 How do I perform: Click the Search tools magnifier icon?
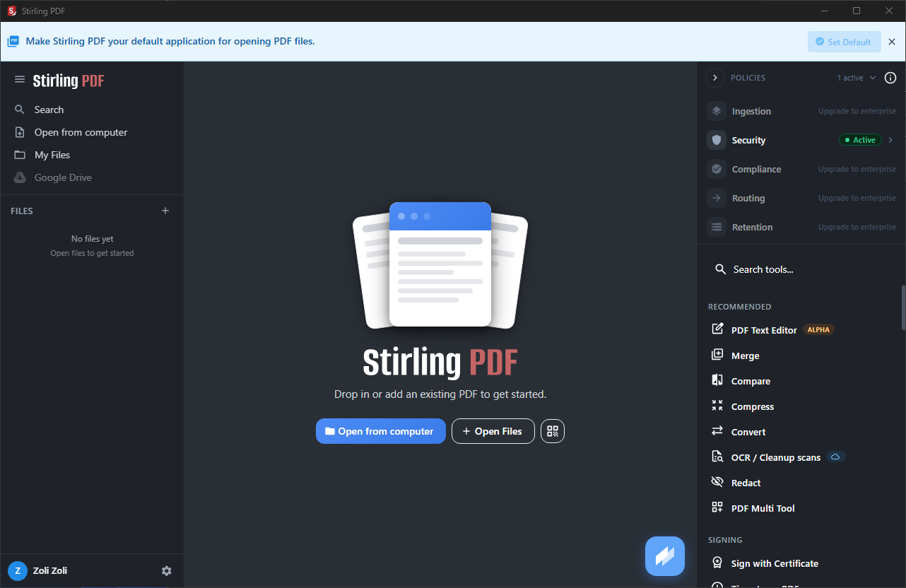(x=720, y=269)
